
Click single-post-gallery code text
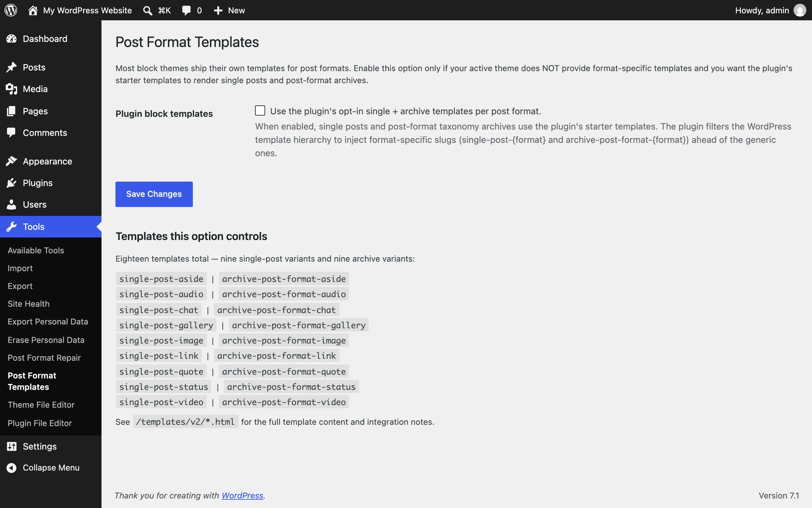point(166,325)
